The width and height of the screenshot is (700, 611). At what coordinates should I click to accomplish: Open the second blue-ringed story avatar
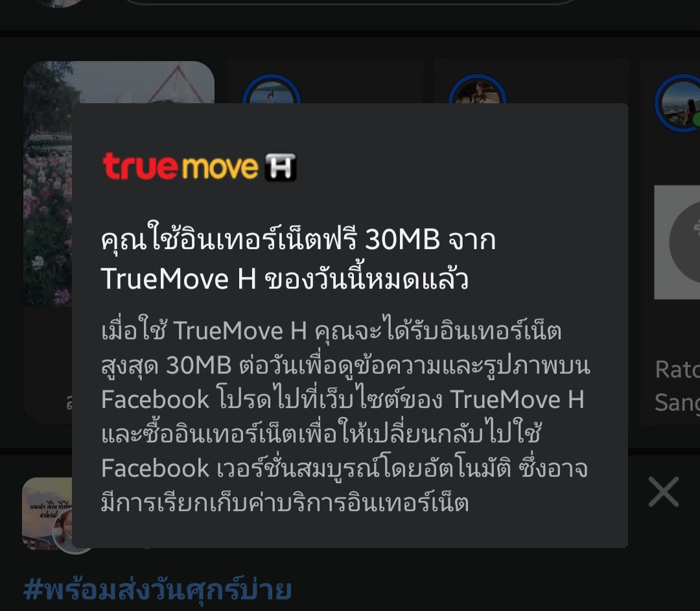coord(477,90)
